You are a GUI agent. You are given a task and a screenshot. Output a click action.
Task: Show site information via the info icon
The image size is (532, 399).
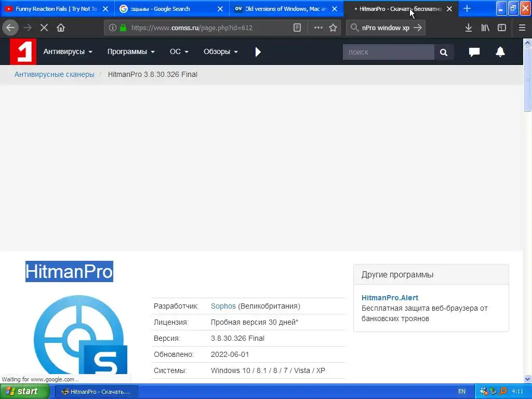coord(112,28)
